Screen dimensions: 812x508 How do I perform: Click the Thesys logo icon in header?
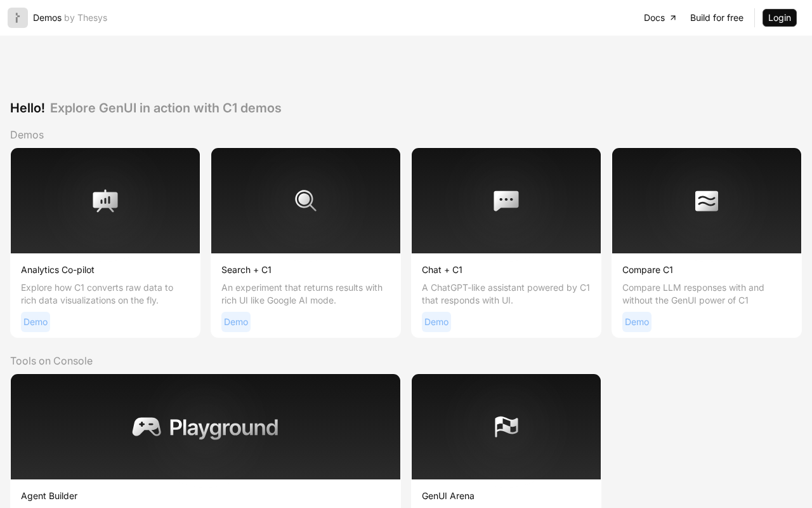[x=18, y=18]
